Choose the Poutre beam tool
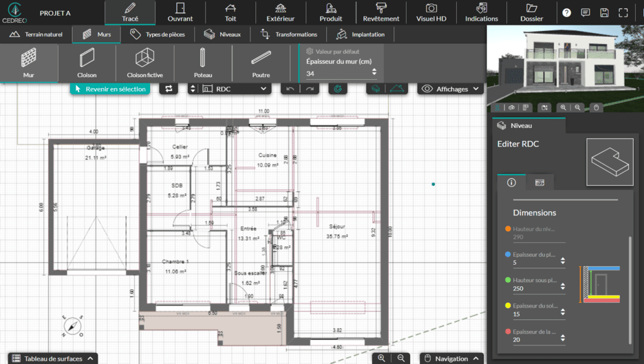Viewport: 644px width, 364px height. click(x=261, y=63)
